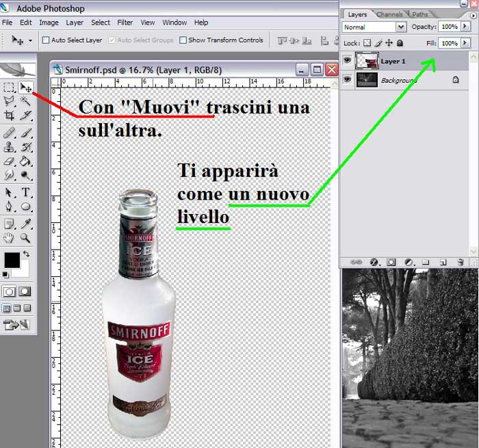Viewport: 479px width, 448px height.
Task: Create new group folder icon
Action: (426, 262)
